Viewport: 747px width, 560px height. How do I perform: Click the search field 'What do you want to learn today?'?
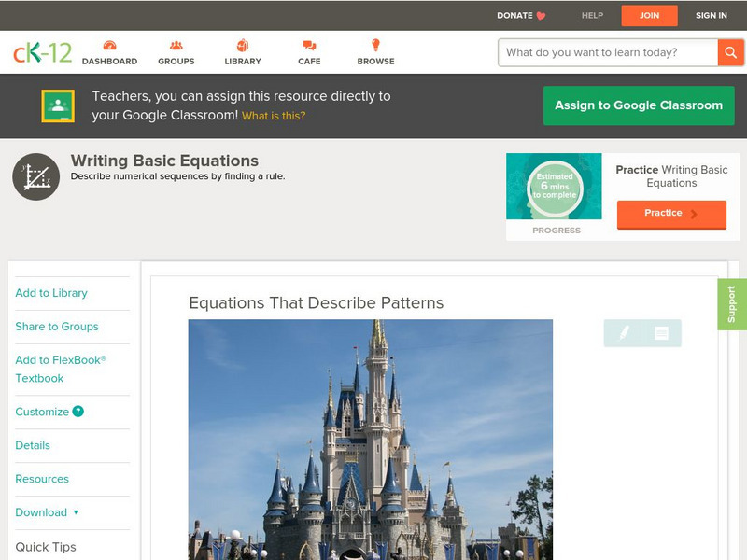point(608,52)
